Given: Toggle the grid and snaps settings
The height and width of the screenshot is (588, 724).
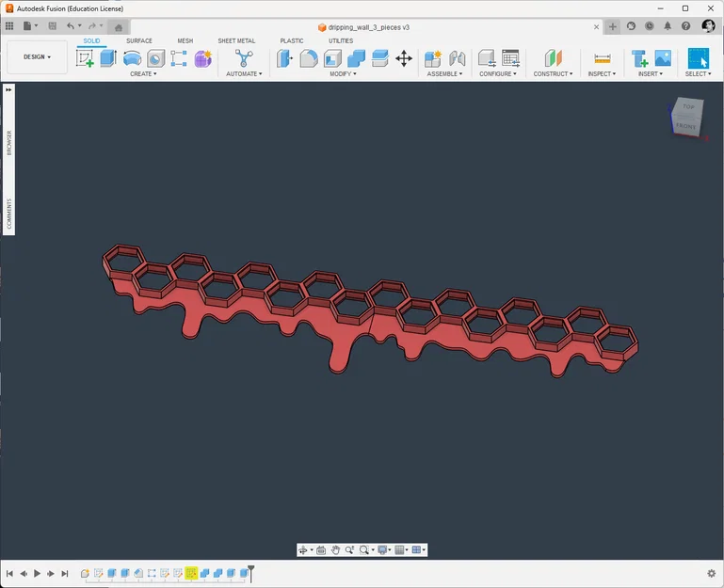Looking at the screenshot, I should (401, 549).
